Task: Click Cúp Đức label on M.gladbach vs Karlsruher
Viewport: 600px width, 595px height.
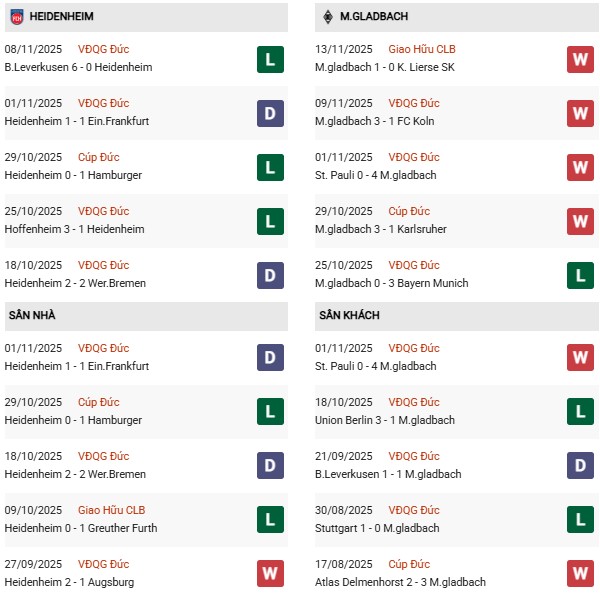Action: 410,211
